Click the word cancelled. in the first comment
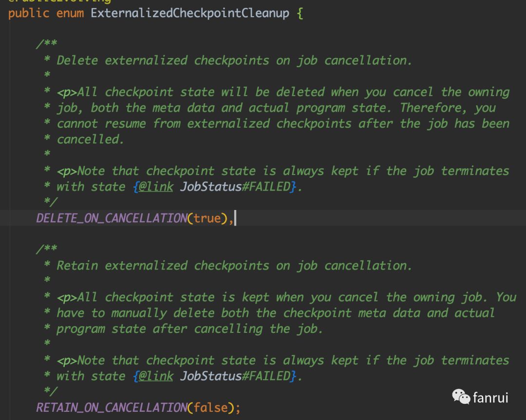526x420 pixels. (x=90, y=139)
